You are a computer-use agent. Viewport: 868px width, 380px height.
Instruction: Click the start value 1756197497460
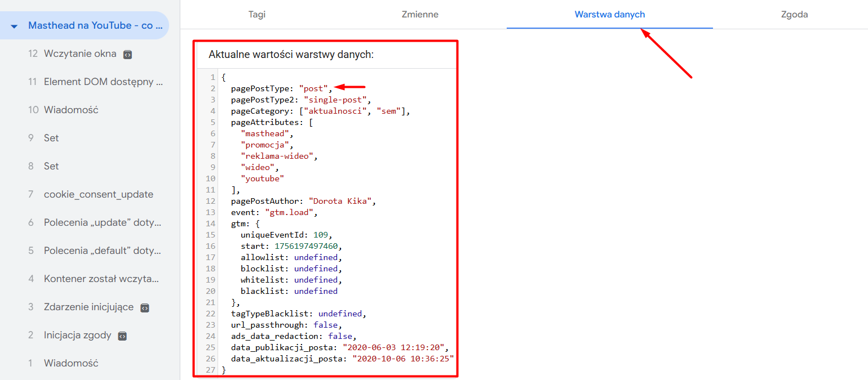[307, 246]
